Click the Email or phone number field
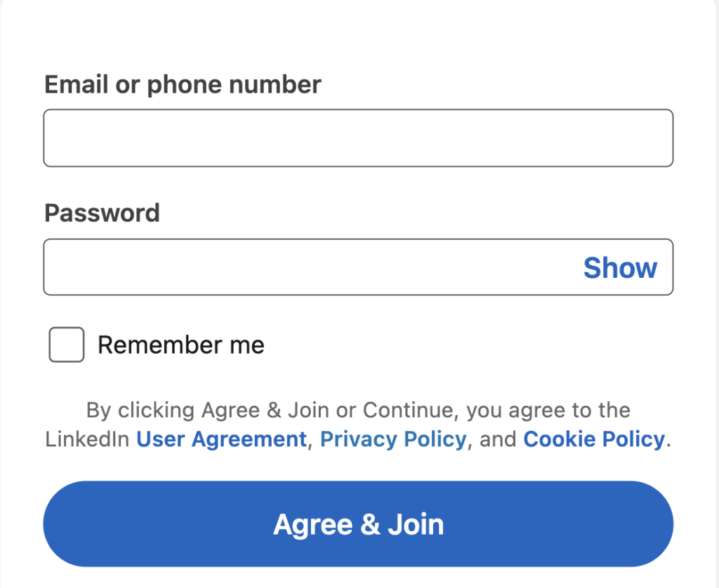This screenshot has width=719, height=588. tap(358, 138)
